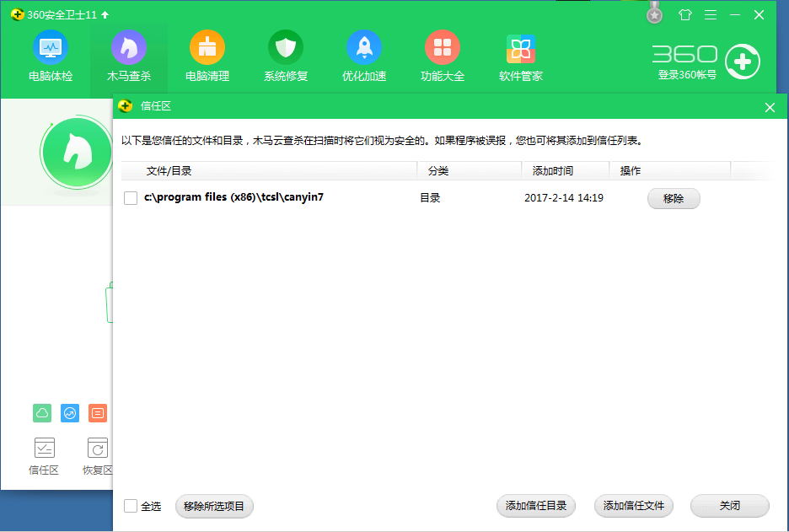Close the 信任区 dialog with X

[x=770, y=107]
